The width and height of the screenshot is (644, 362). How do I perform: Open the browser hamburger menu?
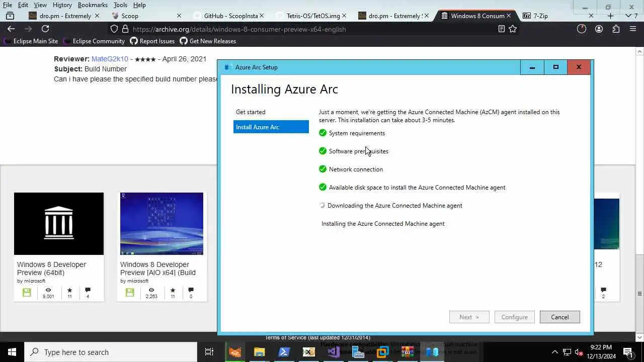pos(633,29)
